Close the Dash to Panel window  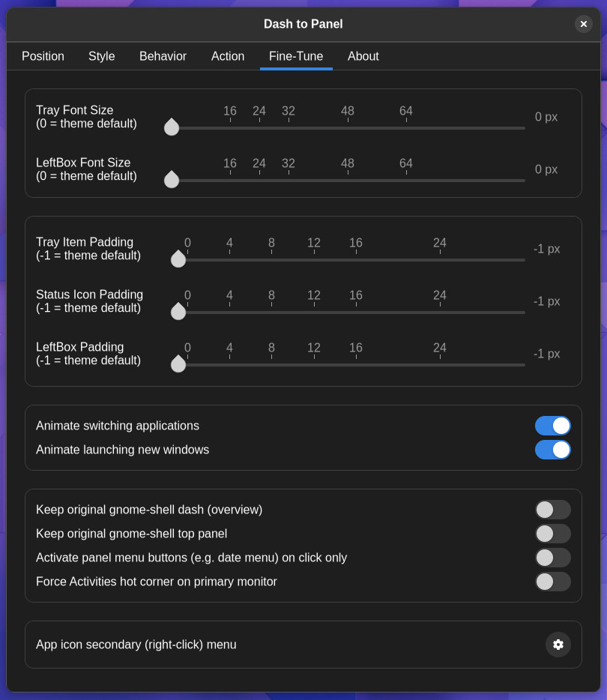pos(583,24)
